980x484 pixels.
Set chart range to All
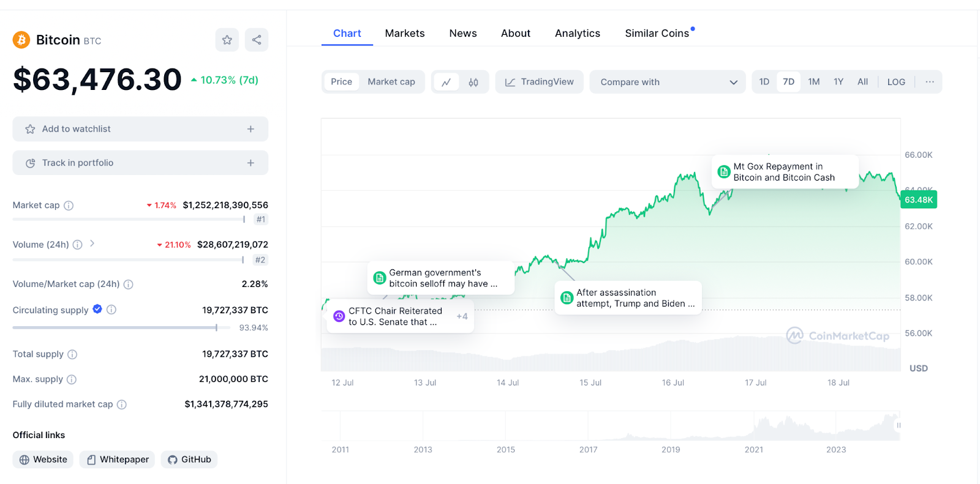(x=863, y=82)
